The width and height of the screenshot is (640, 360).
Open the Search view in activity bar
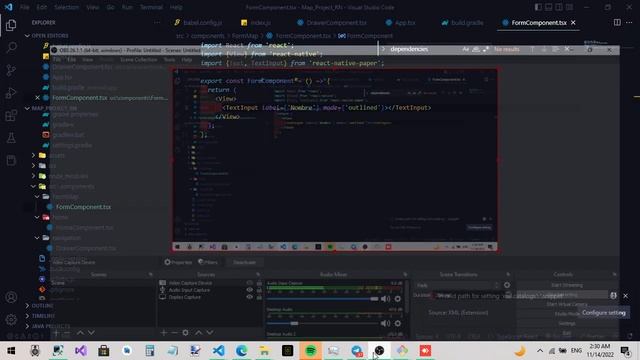(x=11, y=48)
